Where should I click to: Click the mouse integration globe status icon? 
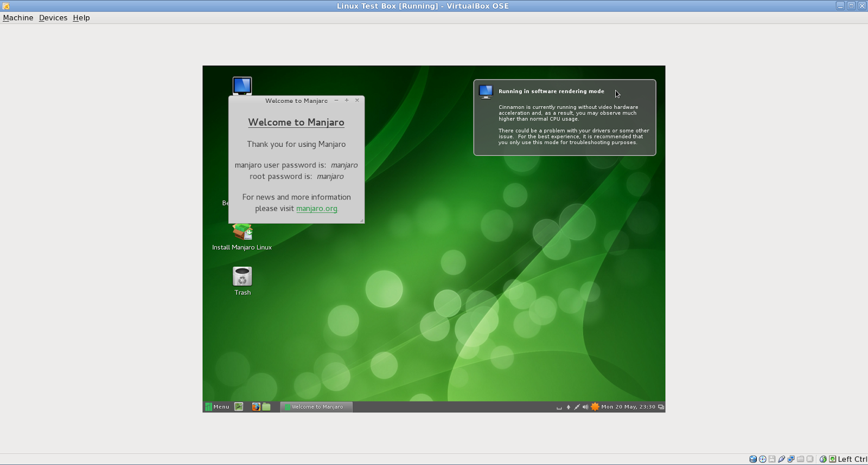(823, 459)
